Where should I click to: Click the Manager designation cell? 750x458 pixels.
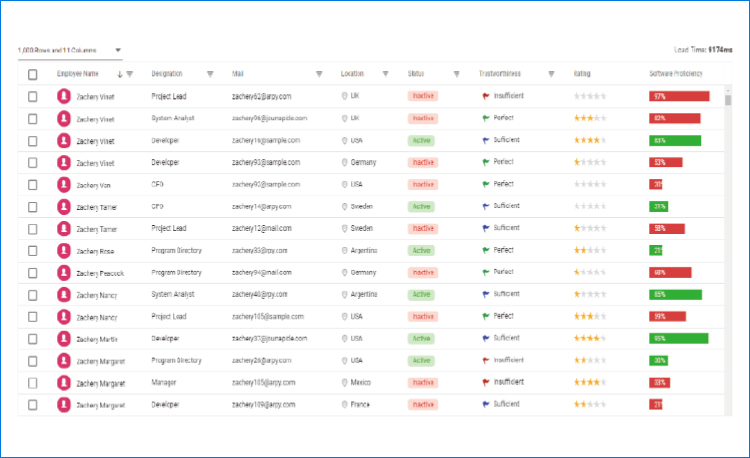click(164, 382)
